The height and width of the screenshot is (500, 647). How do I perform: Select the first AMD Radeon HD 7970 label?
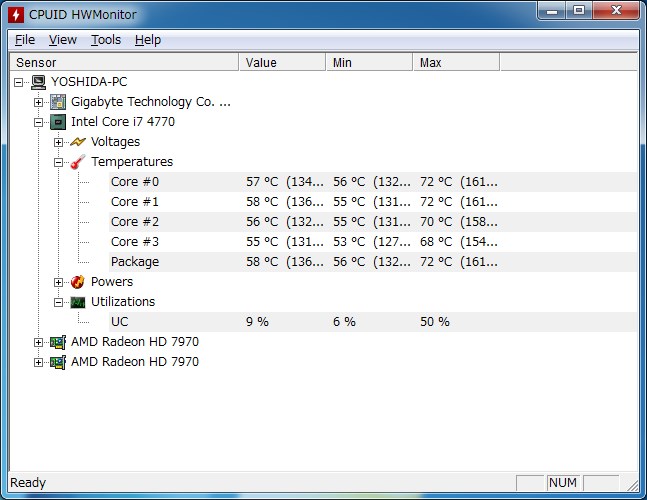[x=135, y=342]
